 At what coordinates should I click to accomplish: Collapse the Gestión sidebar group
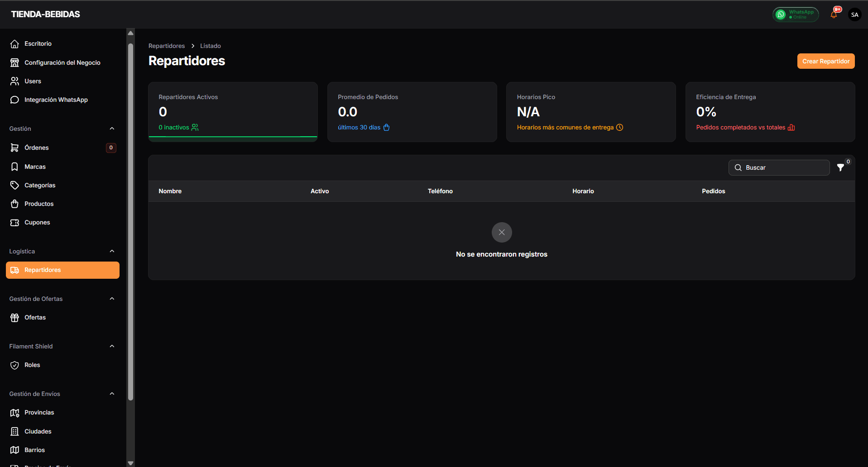point(112,129)
